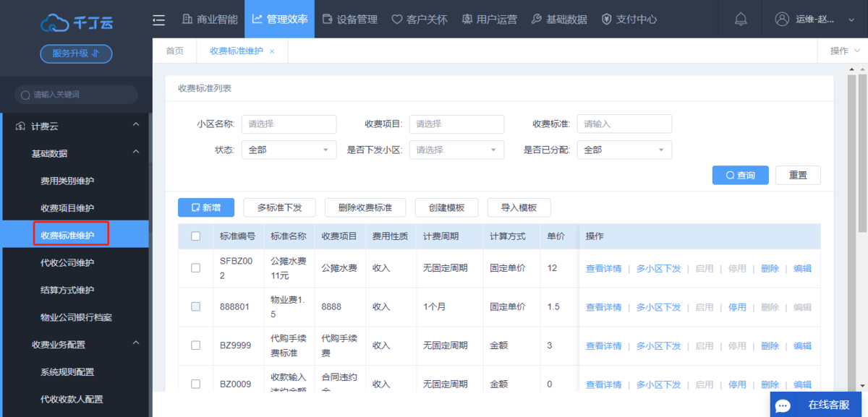The height and width of the screenshot is (417, 868).
Task: Open the notification bell
Action: 741,20
